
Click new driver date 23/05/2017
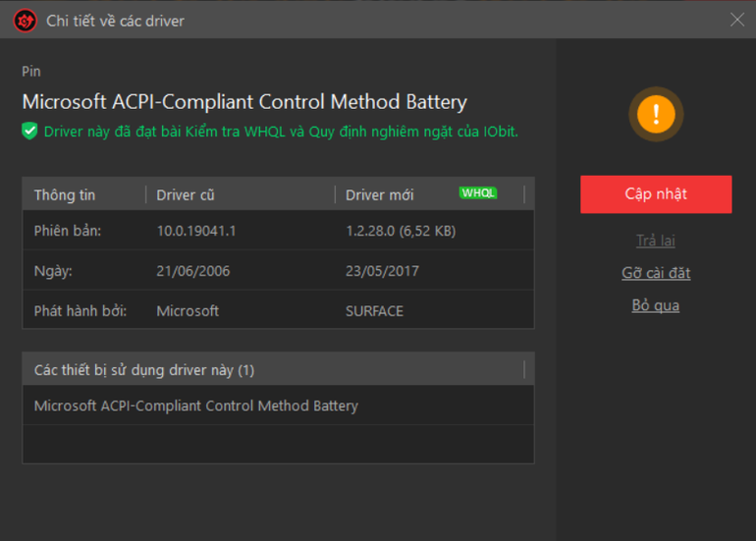click(382, 271)
